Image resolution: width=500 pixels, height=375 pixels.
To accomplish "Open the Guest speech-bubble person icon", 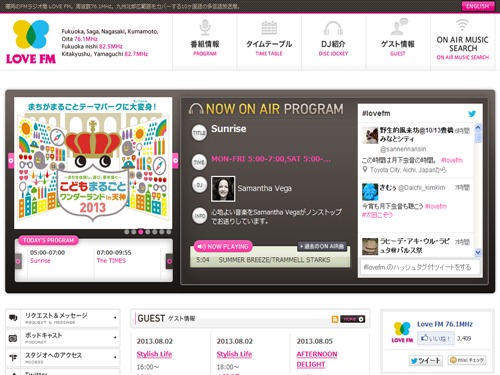I will [x=398, y=27].
